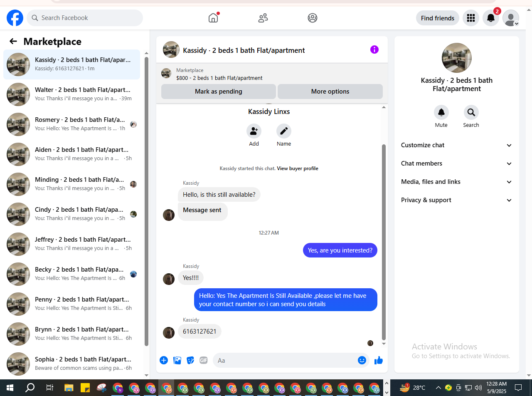Screen dimensions: 532x396
Task: Click the 'Yes!!!!' message bubble
Action: 191,277
